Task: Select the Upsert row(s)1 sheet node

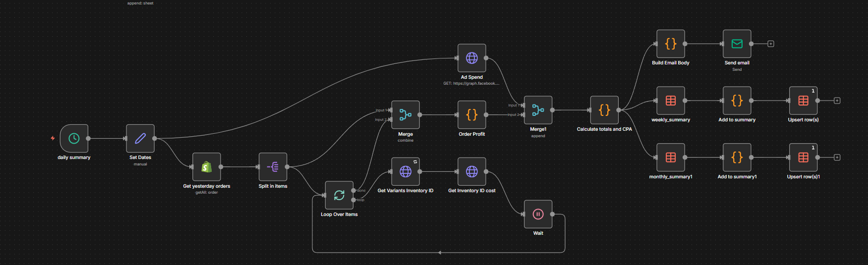Action: click(804, 158)
